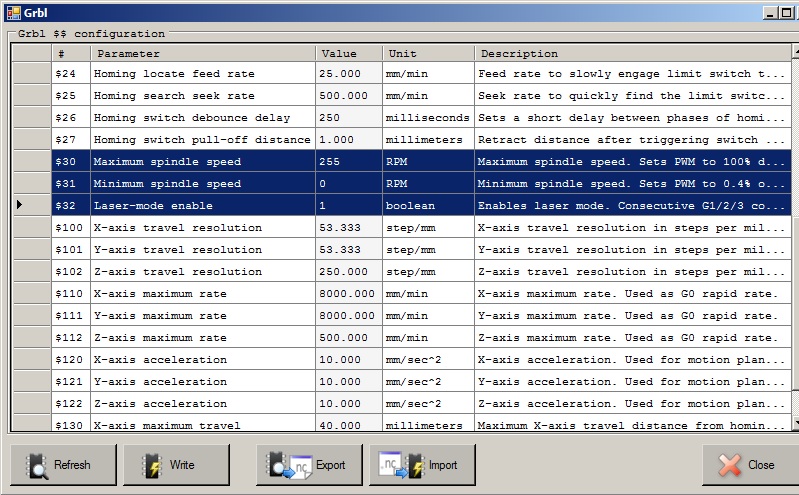Close the Grbl configuration dialog

click(750, 464)
